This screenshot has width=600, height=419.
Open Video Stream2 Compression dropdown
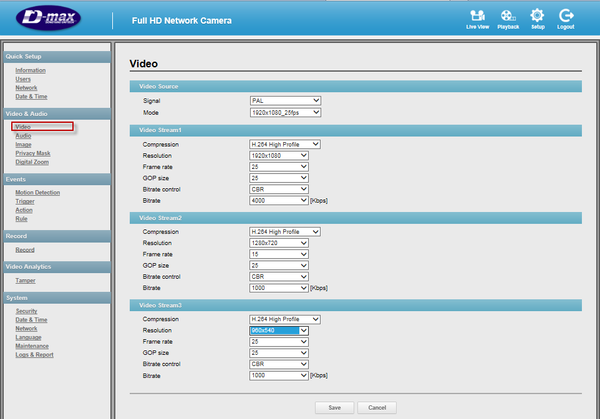[x=285, y=232]
